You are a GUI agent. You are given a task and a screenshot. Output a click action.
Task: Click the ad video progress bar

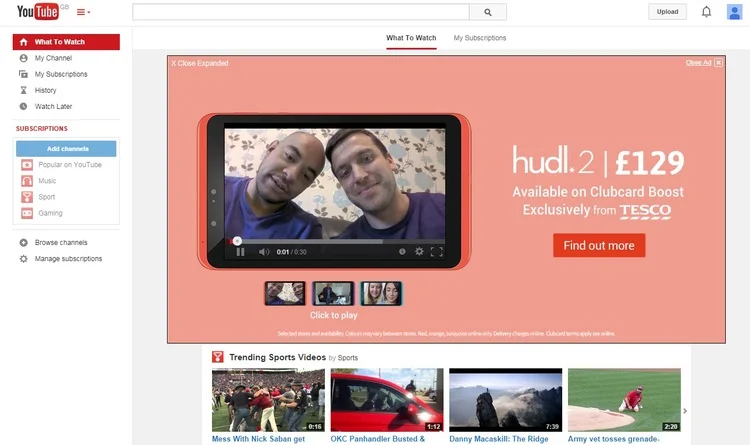tap(335, 242)
